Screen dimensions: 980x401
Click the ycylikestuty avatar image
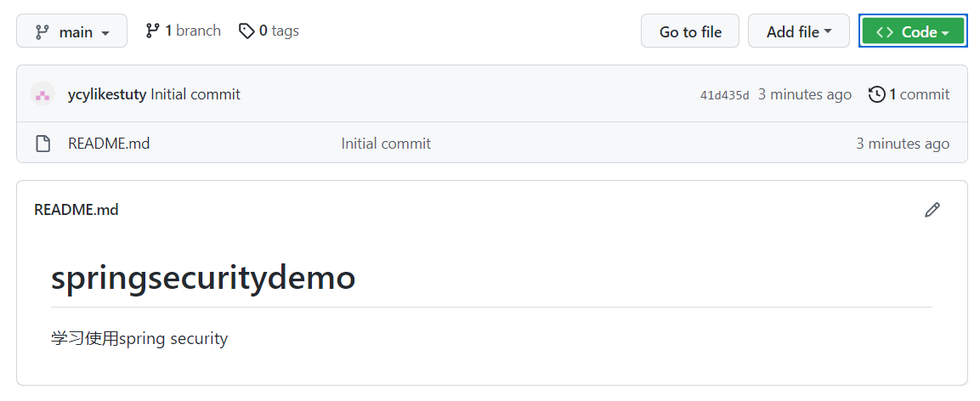(42, 94)
